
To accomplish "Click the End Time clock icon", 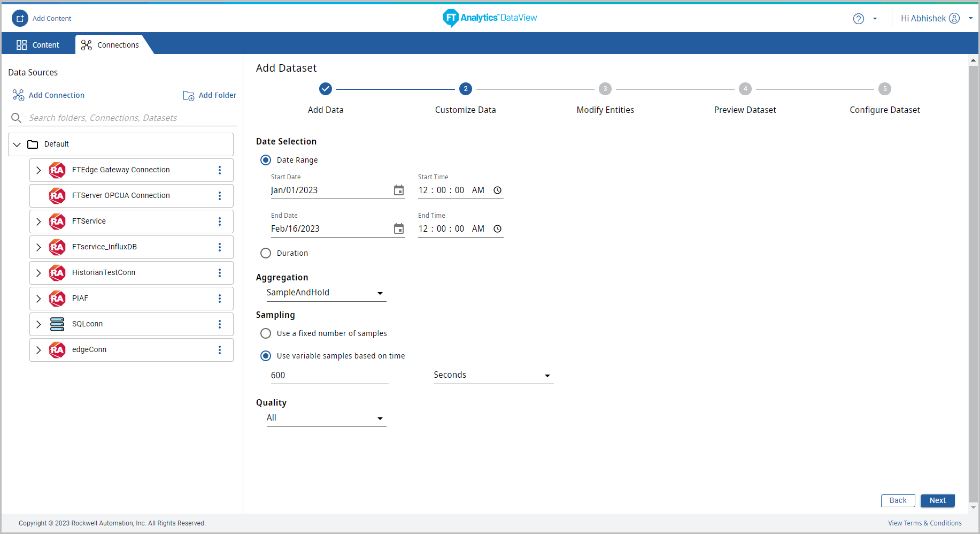I will [x=497, y=229].
